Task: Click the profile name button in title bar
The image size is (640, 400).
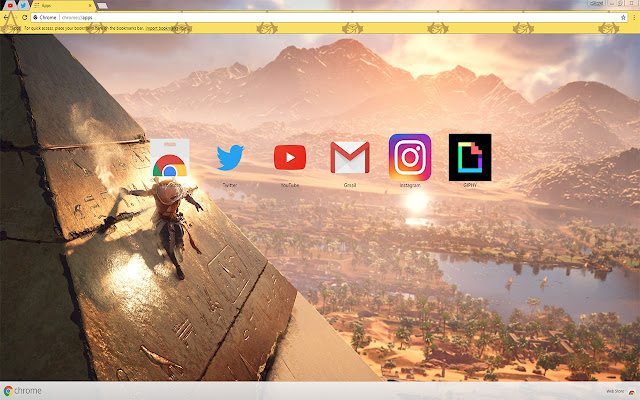Action: (596, 3)
